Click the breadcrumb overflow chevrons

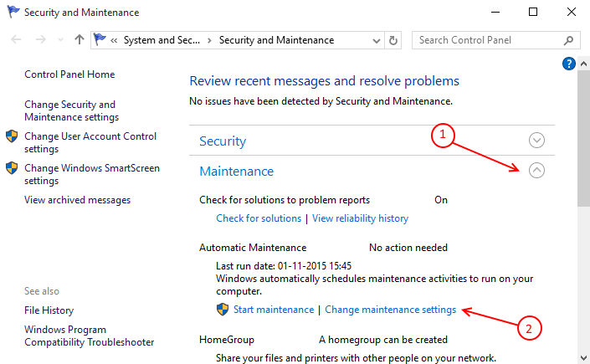(x=114, y=40)
